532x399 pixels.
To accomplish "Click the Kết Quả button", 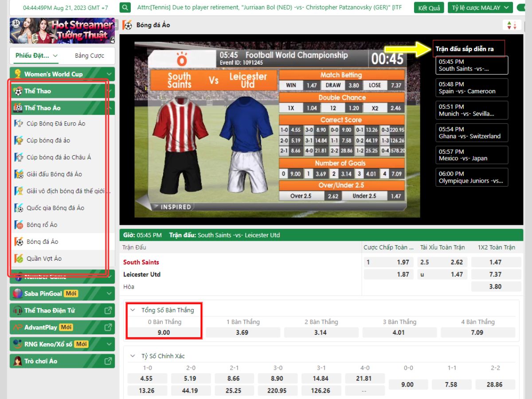I will point(429,8).
